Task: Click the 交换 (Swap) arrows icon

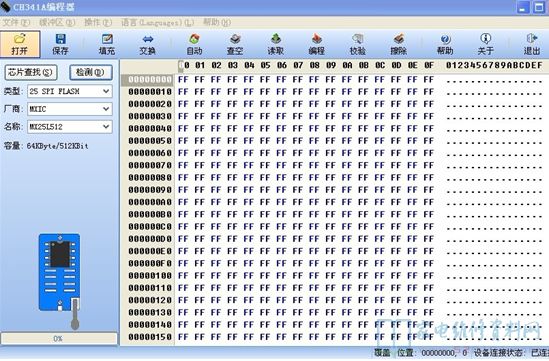Action: [147, 44]
